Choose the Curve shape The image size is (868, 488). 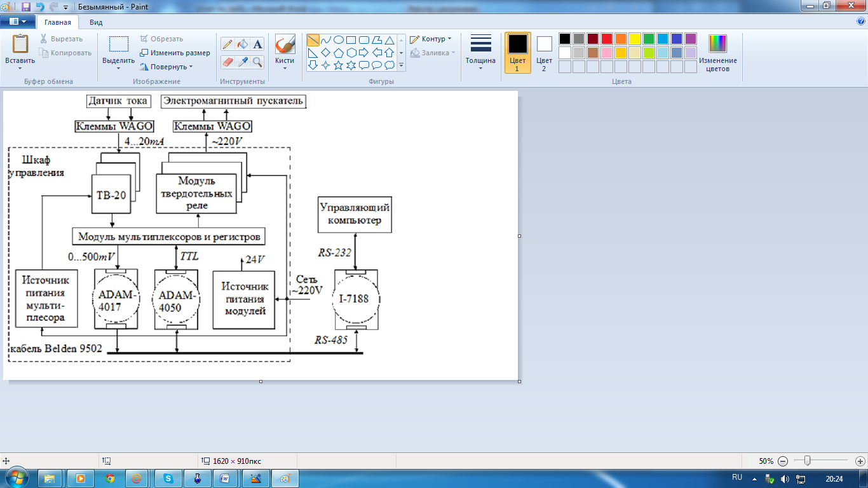pyautogui.click(x=326, y=40)
